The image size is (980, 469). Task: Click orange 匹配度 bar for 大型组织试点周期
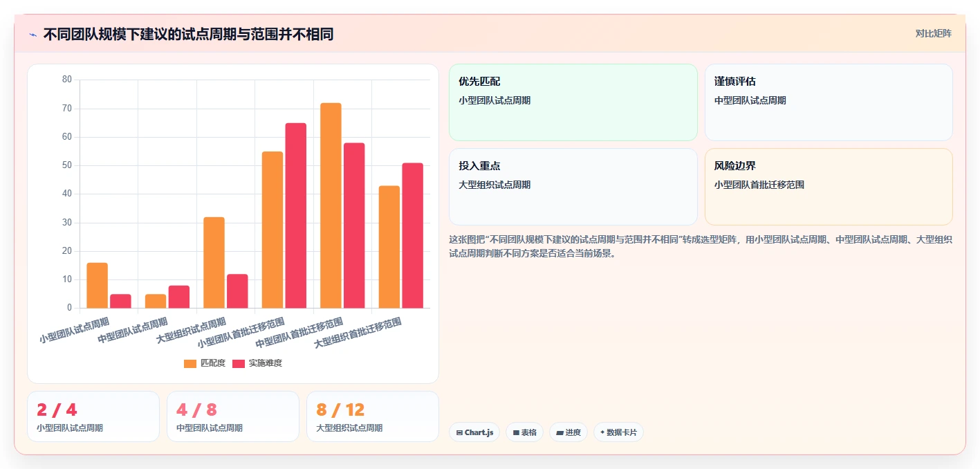pyautogui.click(x=214, y=262)
